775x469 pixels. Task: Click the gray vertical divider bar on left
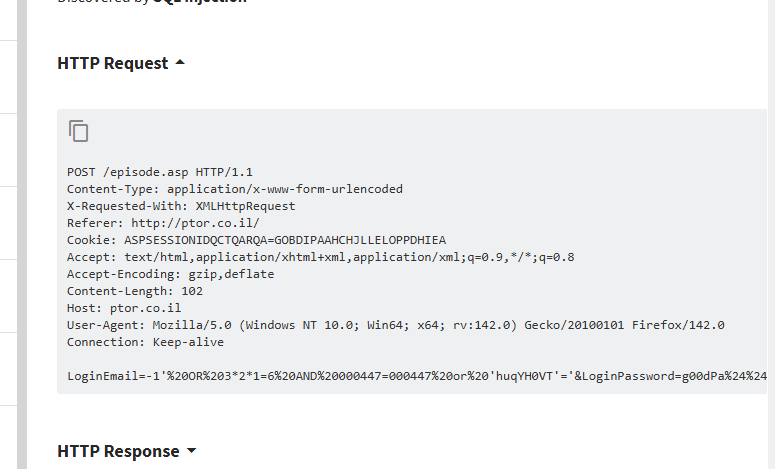coord(22,234)
